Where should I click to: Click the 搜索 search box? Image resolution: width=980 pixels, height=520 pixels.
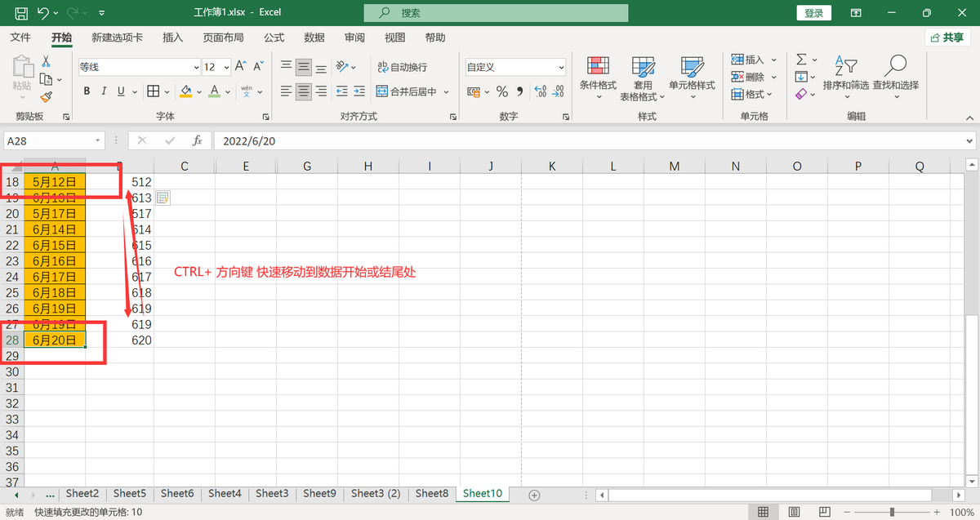tap(496, 13)
